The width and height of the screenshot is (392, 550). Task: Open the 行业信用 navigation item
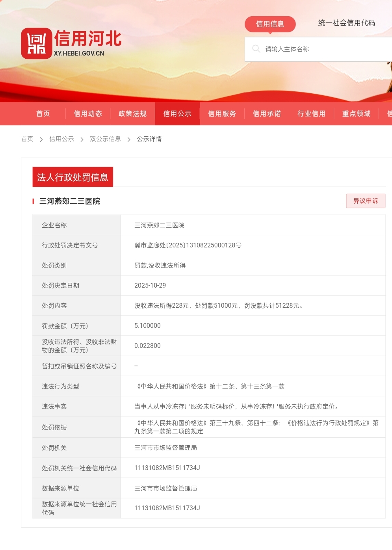point(311,113)
